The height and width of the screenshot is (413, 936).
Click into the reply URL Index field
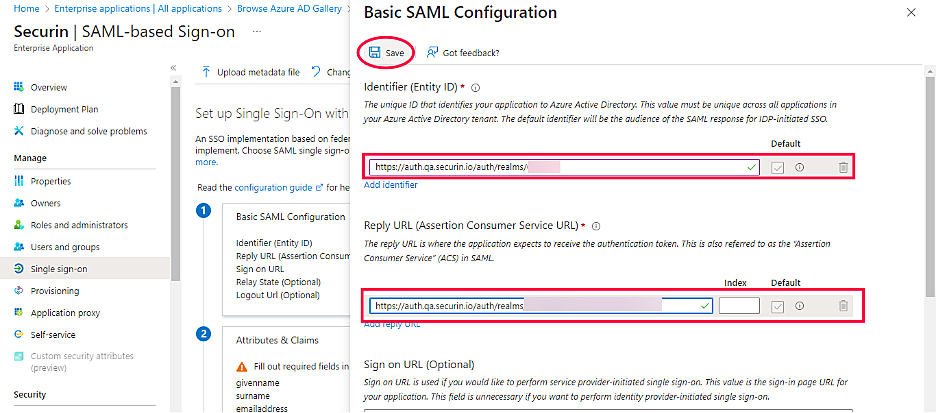pyautogui.click(x=739, y=306)
